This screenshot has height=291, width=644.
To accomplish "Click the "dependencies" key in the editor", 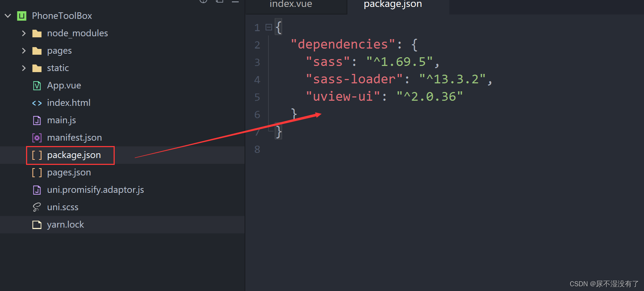I will tap(343, 44).
